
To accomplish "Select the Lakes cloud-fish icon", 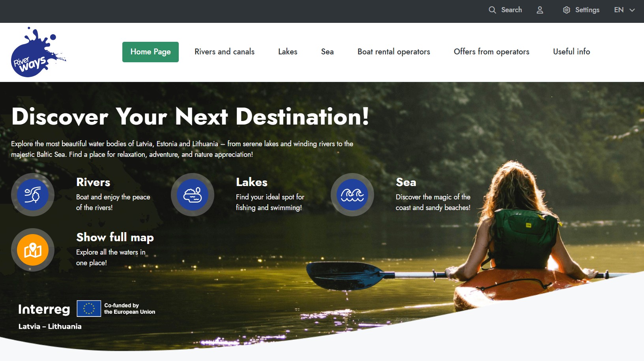I will point(193,195).
